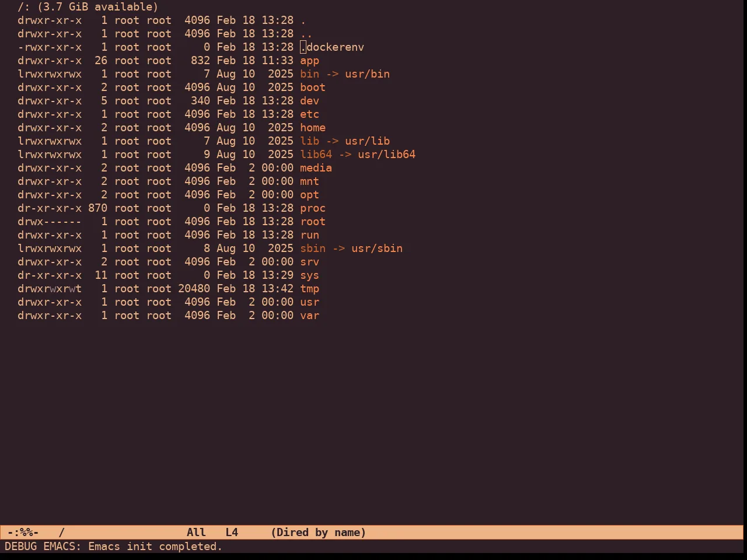747x560 pixels.
Task: Open the proc directory
Action: 313,208
